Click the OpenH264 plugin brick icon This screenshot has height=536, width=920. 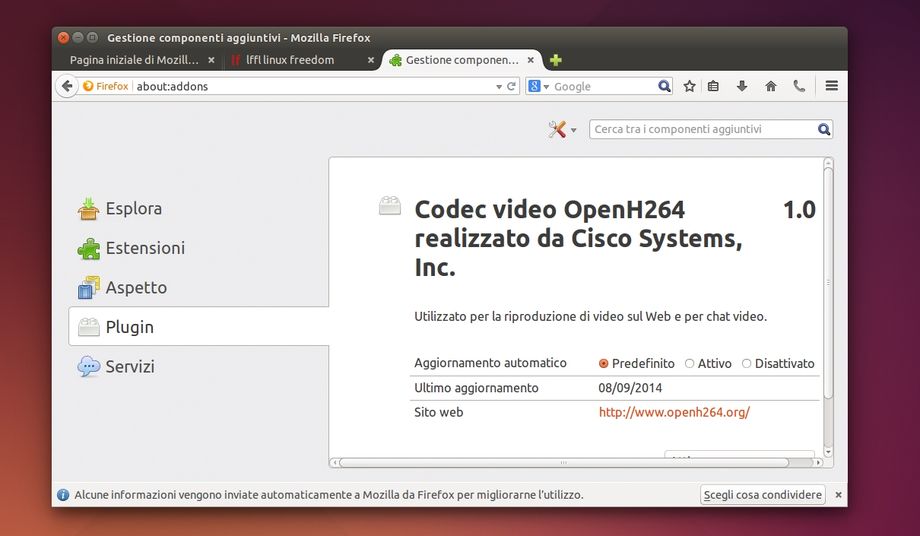[390, 206]
